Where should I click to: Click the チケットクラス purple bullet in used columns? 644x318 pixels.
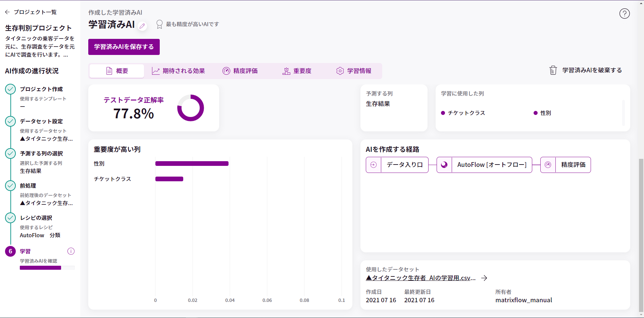[x=443, y=113]
